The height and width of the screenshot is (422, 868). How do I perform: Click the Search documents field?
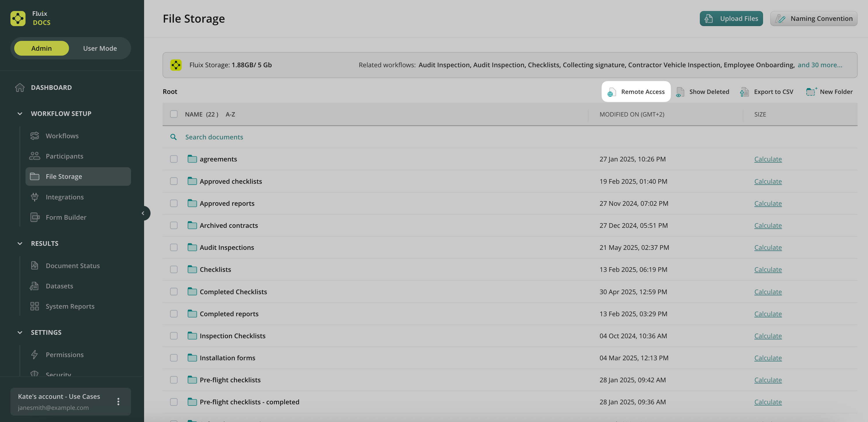214,137
